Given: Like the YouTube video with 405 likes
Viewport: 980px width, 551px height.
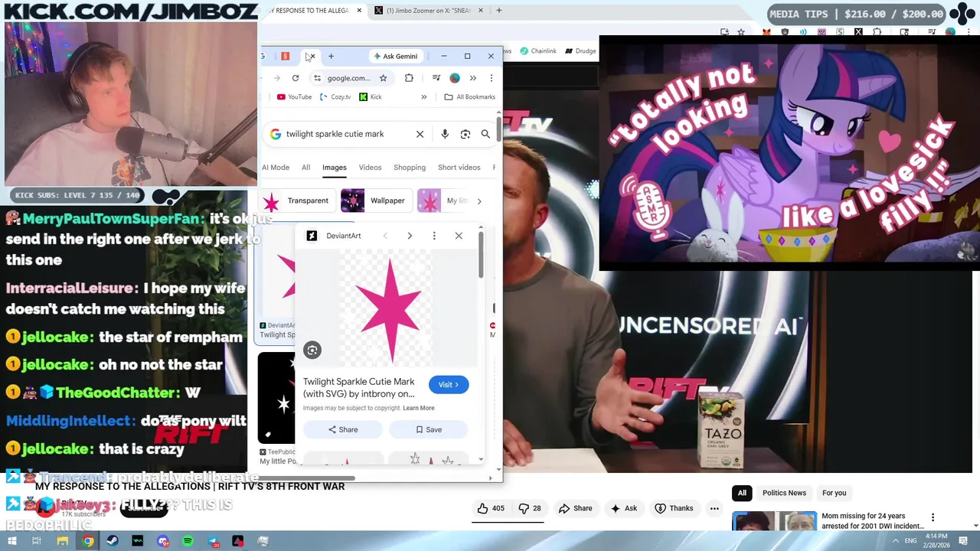Looking at the screenshot, I should coord(491,508).
